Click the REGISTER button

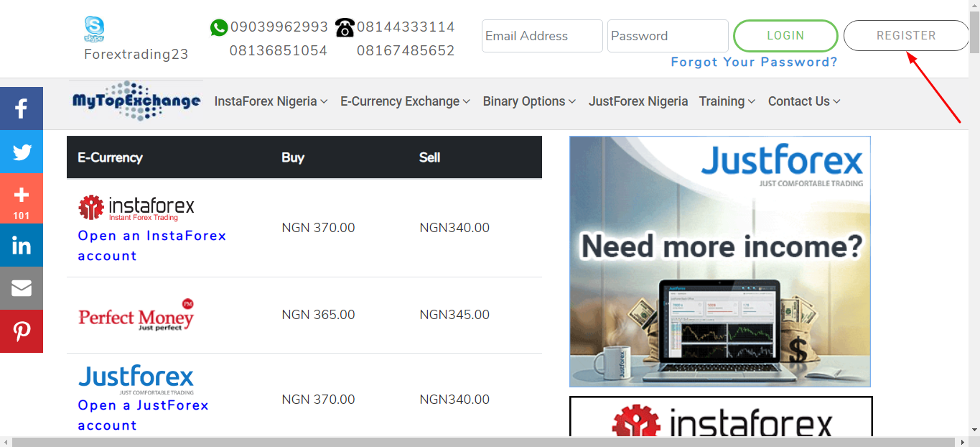coord(906,36)
